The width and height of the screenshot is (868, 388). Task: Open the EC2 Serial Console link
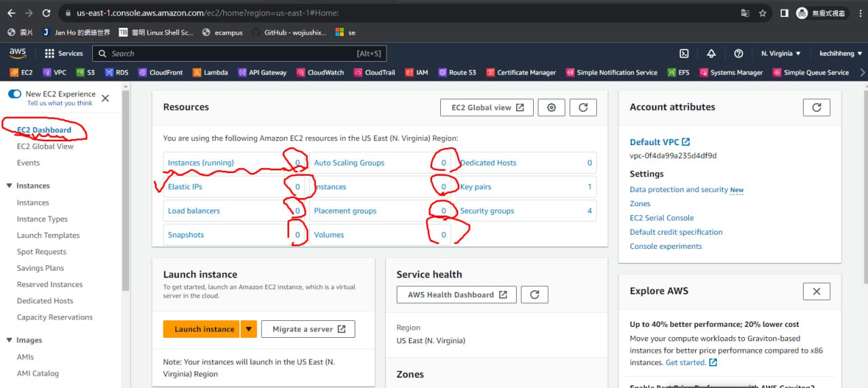tap(662, 218)
